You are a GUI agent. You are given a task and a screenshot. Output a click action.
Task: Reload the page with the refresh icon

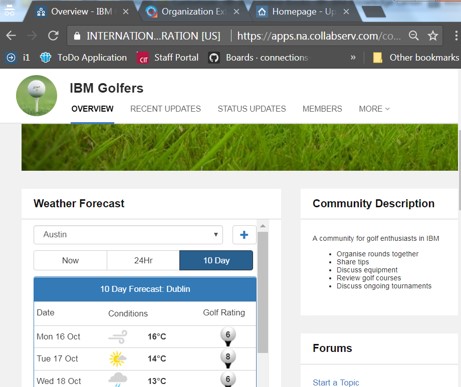coord(53,35)
